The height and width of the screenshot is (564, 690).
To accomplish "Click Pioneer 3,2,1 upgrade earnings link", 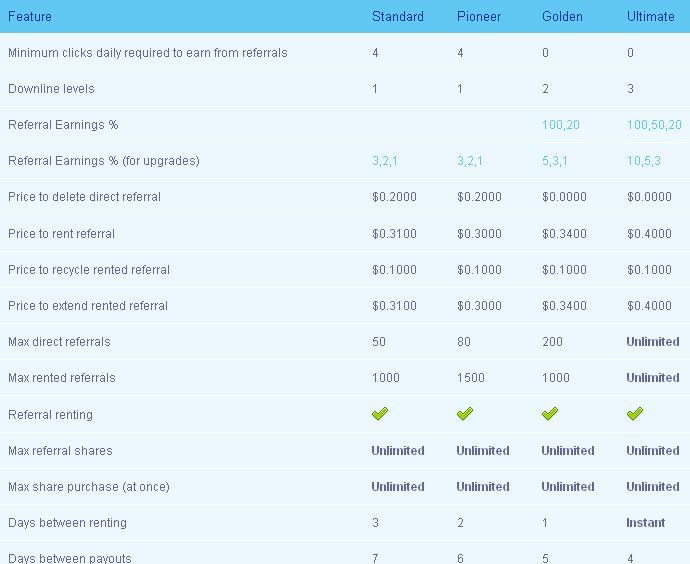I will (x=470, y=161).
